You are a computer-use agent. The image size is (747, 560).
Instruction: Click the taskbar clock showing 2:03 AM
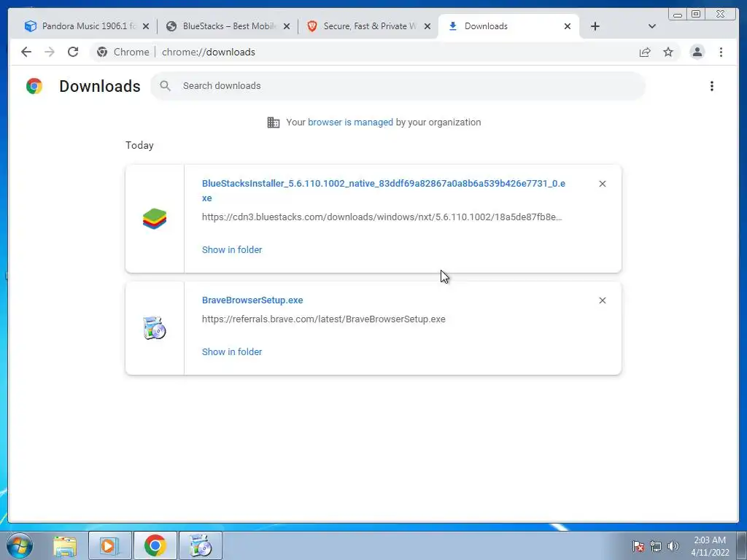pos(710,546)
